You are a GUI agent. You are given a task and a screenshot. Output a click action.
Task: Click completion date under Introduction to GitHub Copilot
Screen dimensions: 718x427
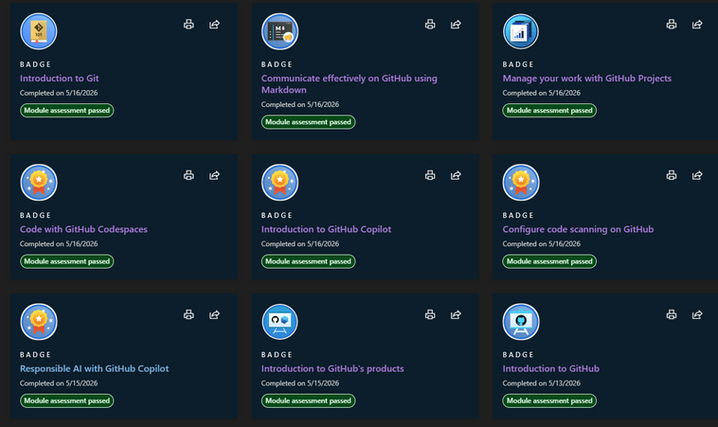click(300, 244)
